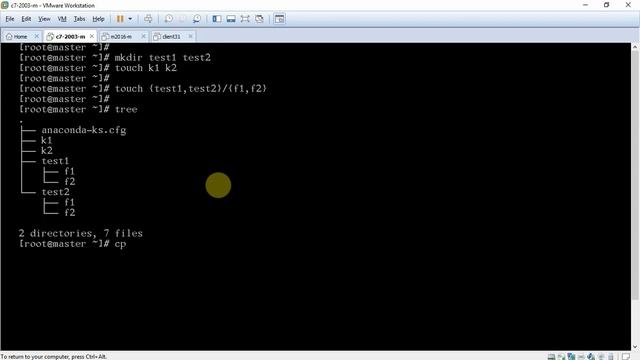
Task: Open the power options dropdown arrow
Action: coord(130,19)
